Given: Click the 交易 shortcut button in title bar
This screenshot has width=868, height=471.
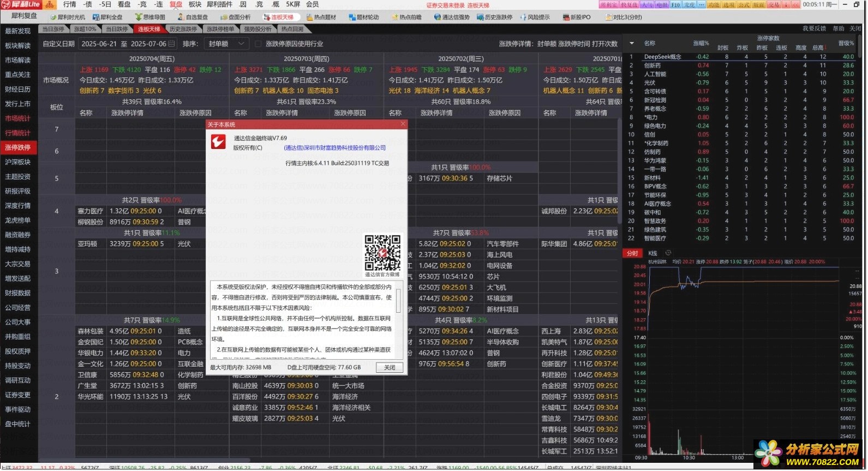Looking at the screenshot, I should pos(774,4).
